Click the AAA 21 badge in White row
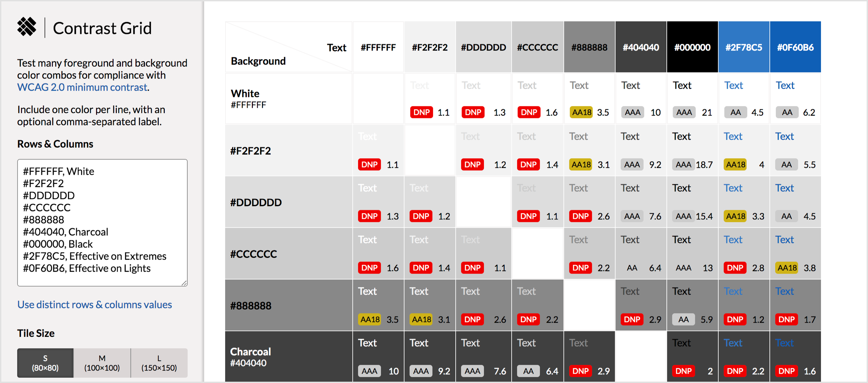 (x=684, y=112)
